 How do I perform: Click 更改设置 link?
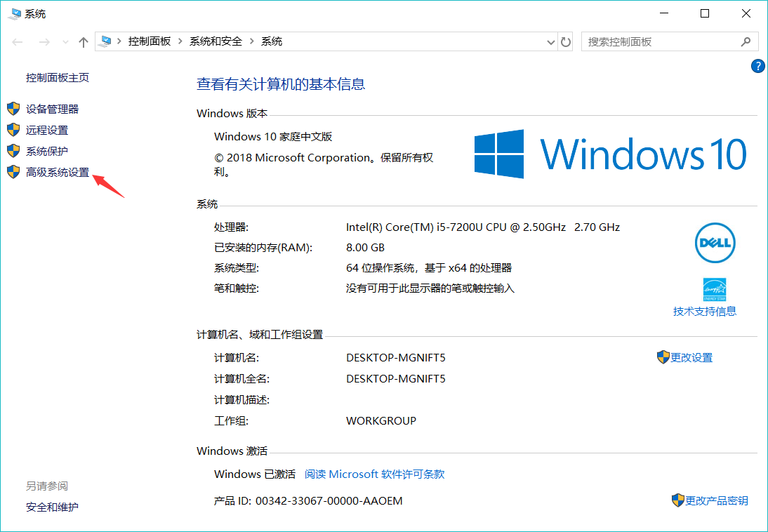point(691,358)
